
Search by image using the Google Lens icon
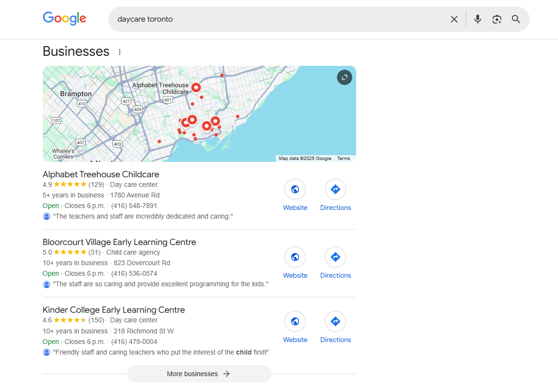point(496,19)
